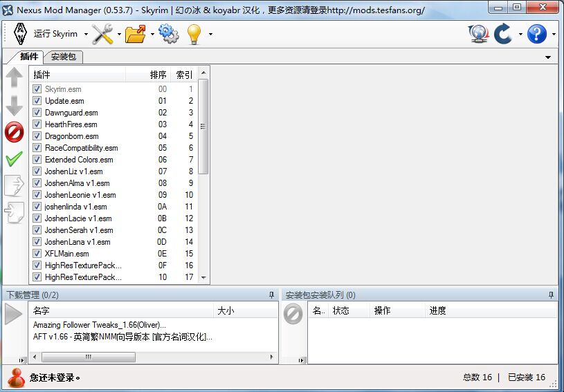Expand the tools icon dropdown arrow

(x=119, y=35)
